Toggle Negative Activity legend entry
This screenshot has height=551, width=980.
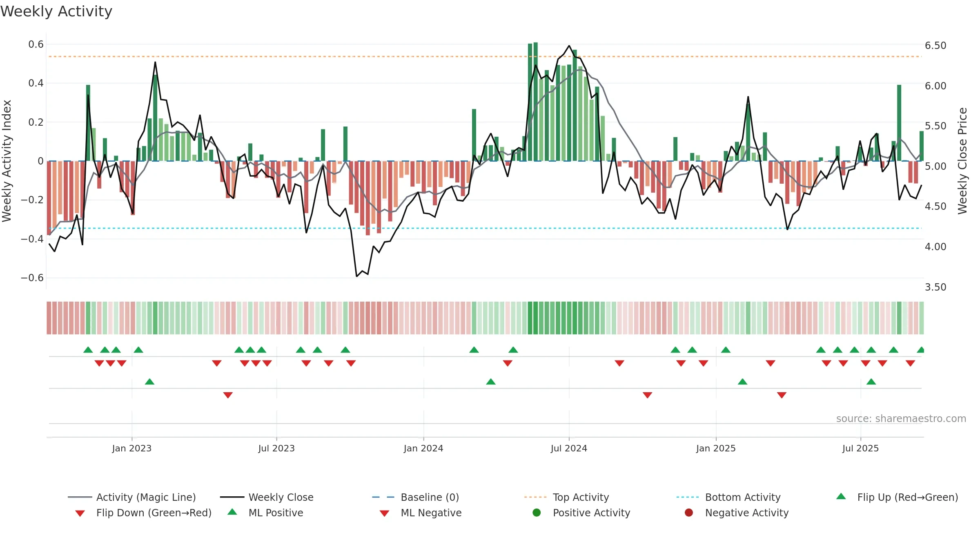point(737,513)
